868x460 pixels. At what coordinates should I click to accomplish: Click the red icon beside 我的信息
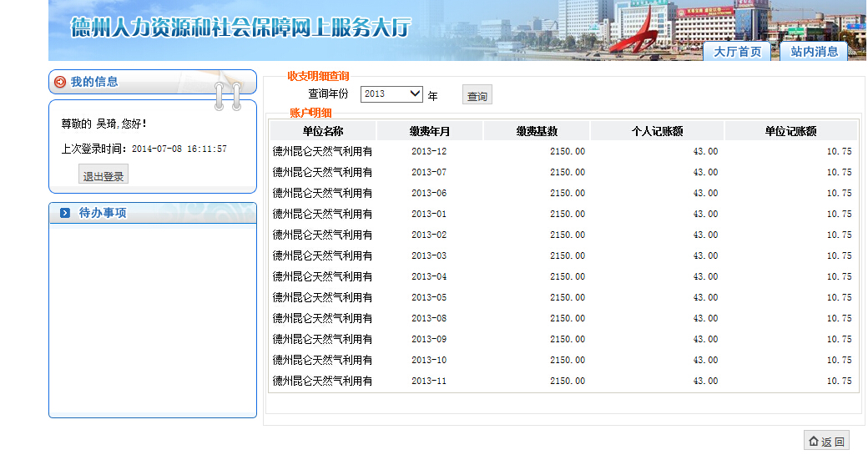click(x=59, y=82)
